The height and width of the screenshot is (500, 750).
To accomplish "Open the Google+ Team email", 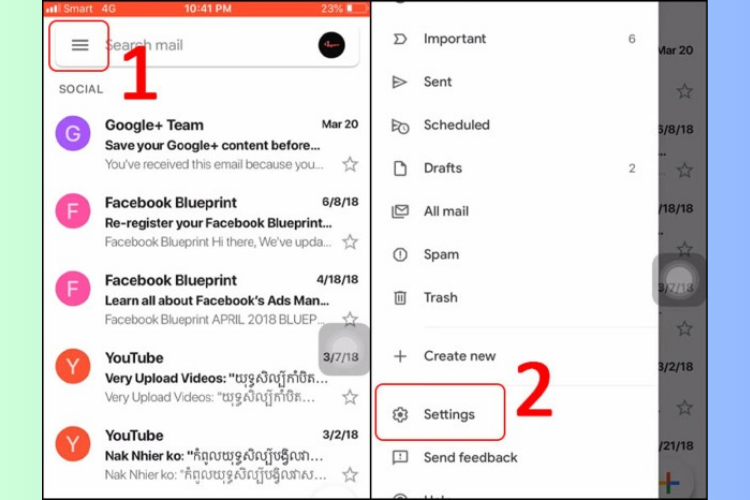I will [207, 144].
